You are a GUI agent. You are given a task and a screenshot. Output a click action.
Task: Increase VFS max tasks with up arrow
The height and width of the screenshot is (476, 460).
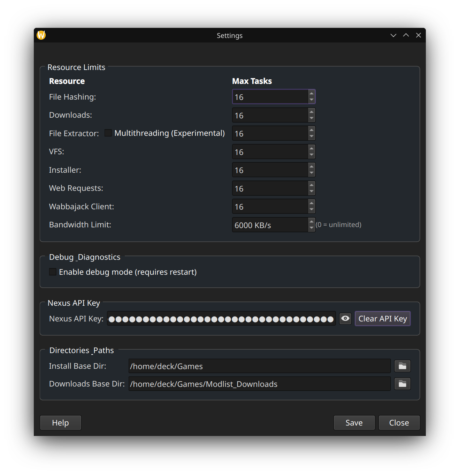(x=312, y=149)
